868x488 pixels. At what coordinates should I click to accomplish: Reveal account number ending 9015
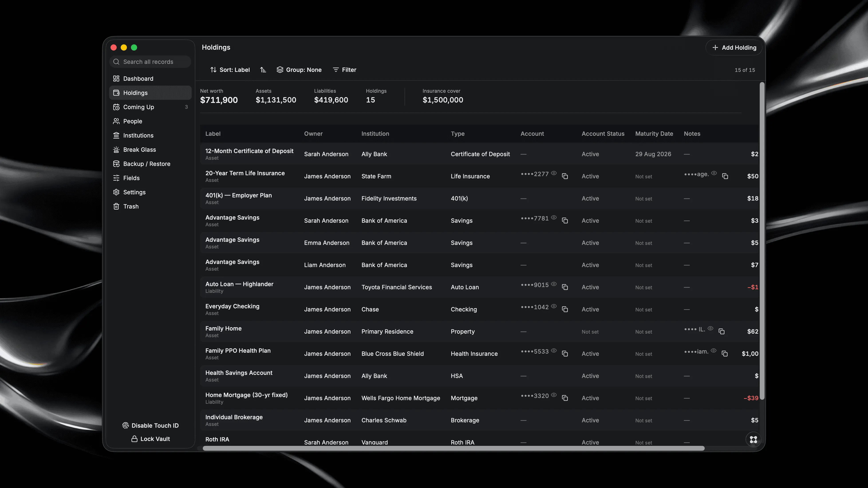[554, 284]
